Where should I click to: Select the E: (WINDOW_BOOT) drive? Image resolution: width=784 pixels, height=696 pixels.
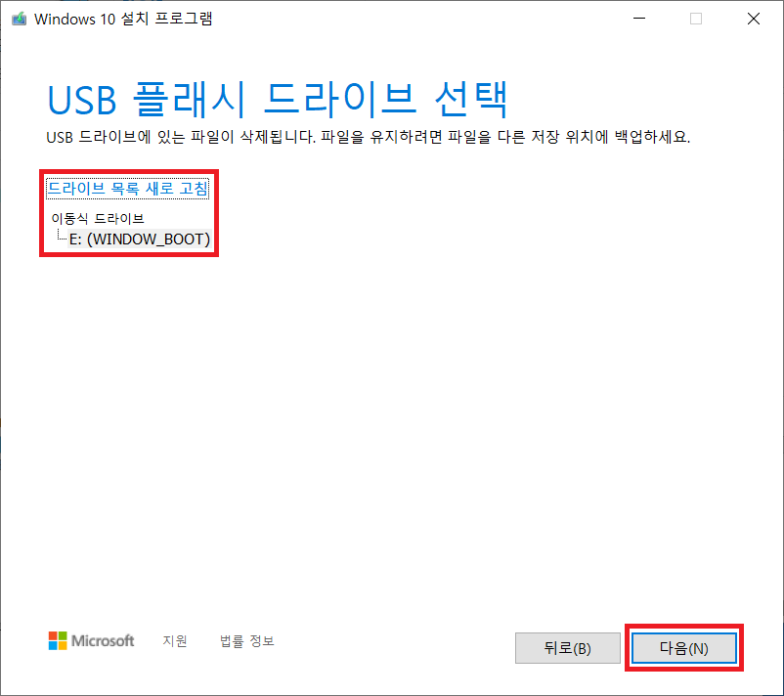pos(140,239)
